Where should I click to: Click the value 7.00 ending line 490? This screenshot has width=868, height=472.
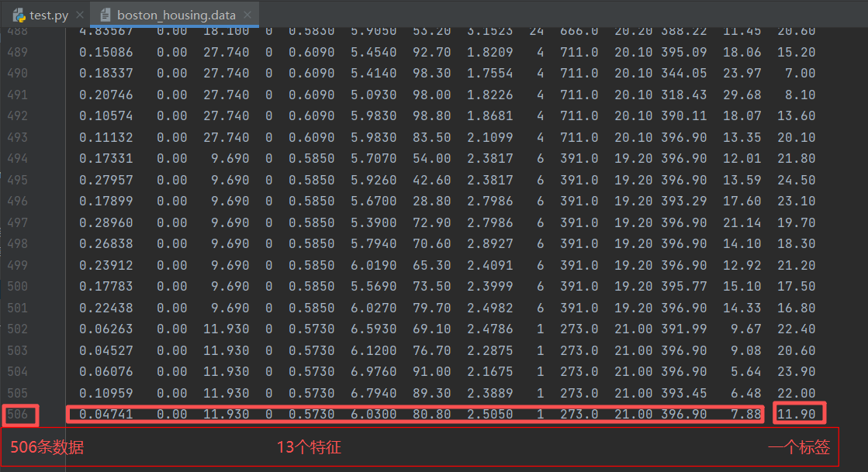(800, 74)
